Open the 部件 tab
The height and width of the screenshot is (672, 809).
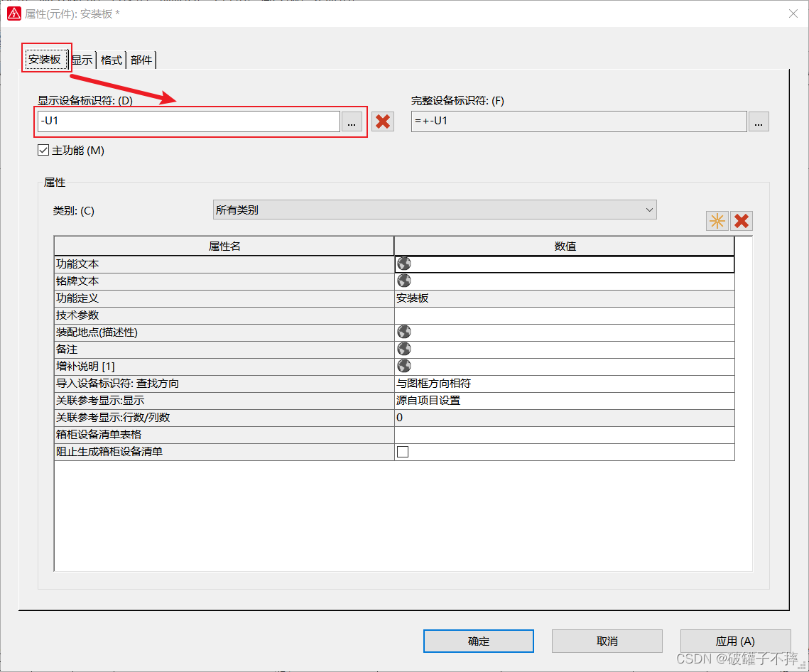141,60
